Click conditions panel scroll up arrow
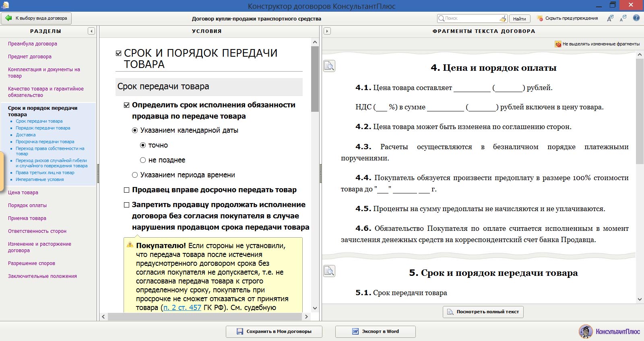 click(x=315, y=42)
